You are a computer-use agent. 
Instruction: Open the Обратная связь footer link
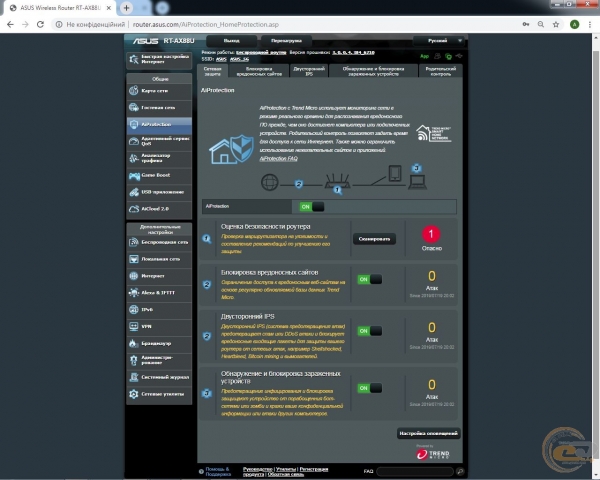[x=286, y=474]
